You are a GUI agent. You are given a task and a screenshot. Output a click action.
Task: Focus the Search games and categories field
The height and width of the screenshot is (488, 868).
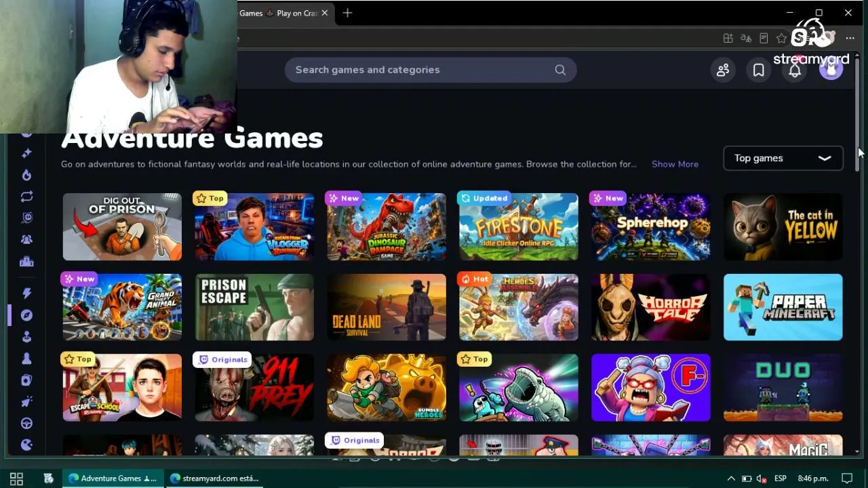[431, 70]
